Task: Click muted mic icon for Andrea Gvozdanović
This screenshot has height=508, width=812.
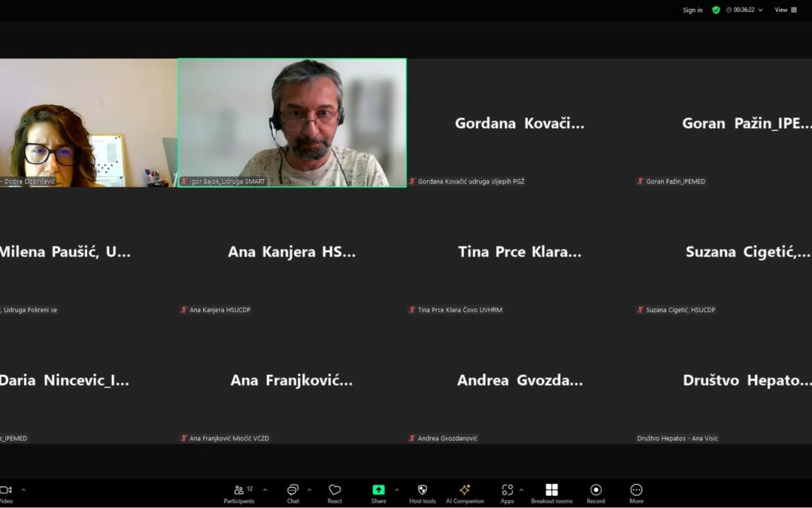Action: (x=412, y=439)
